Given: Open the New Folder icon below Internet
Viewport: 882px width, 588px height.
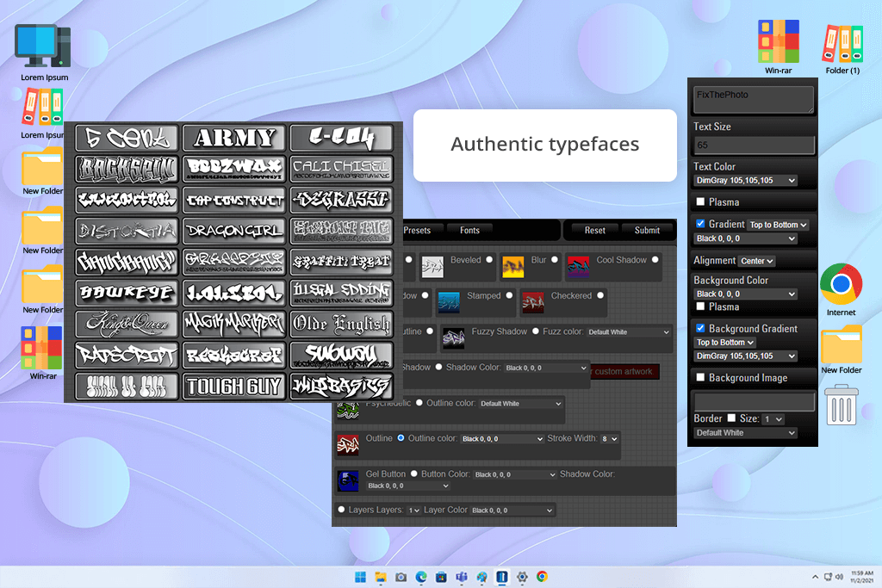Looking at the screenshot, I should pyautogui.click(x=841, y=344).
